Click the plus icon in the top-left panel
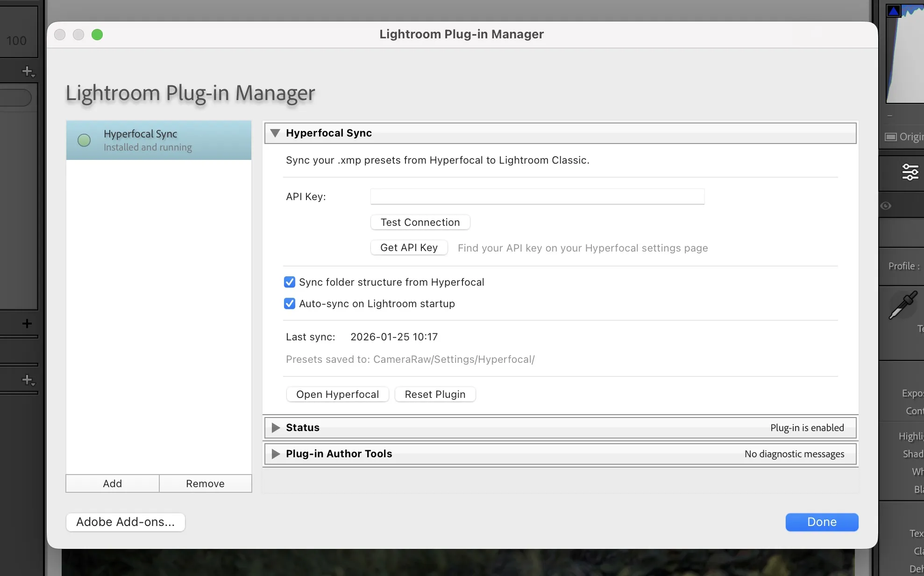 pos(27,71)
